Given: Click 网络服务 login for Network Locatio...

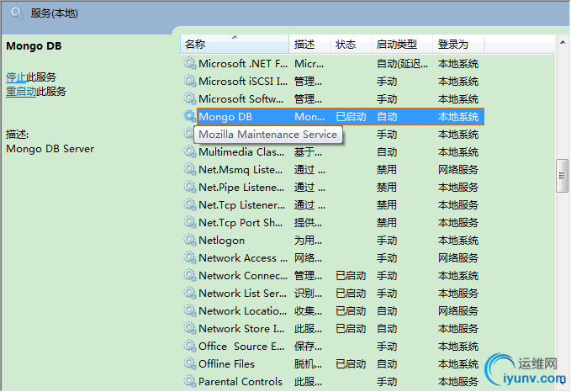Looking at the screenshot, I should tap(457, 310).
